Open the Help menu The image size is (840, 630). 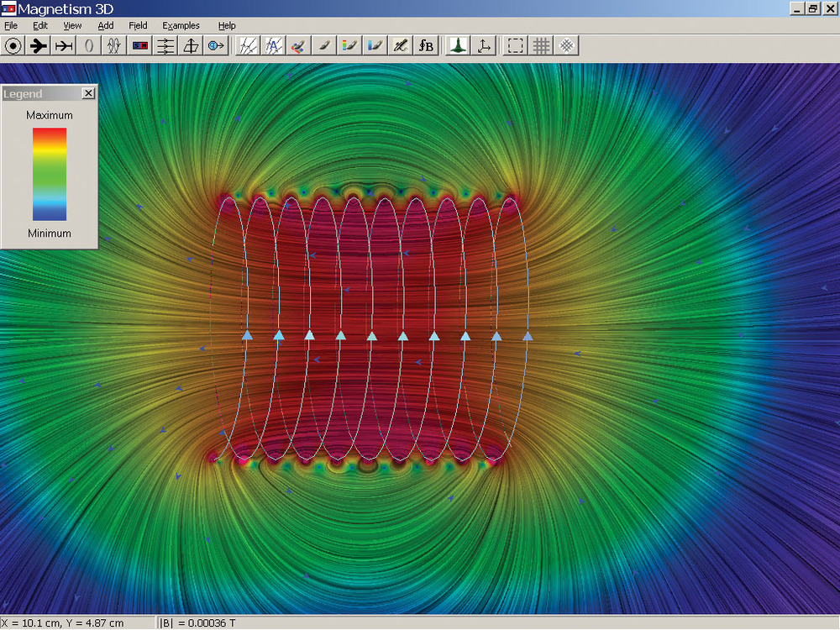(x=227, y=26)
